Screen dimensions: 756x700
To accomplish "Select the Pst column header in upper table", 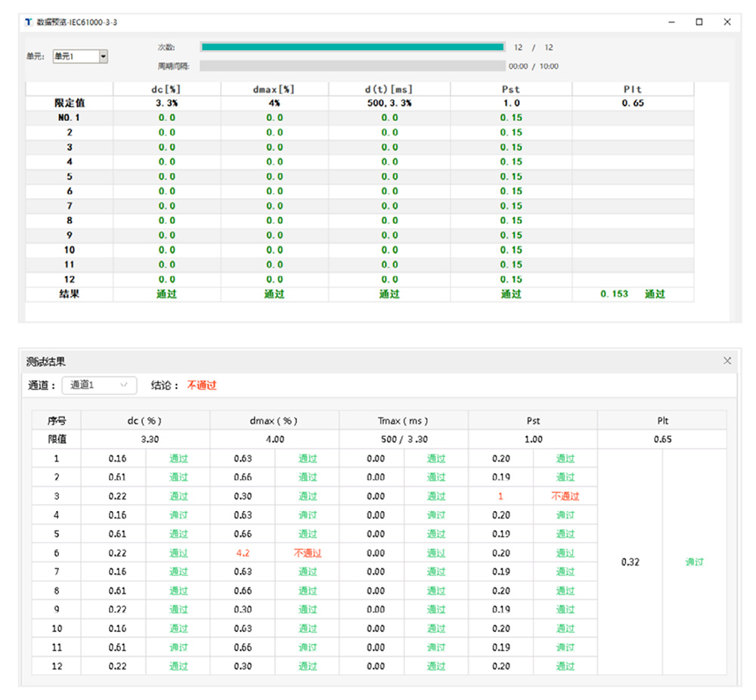I will pos(511,89).
